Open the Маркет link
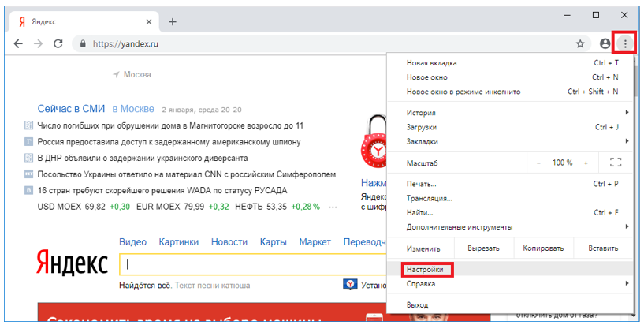 (x=315, y=242)
